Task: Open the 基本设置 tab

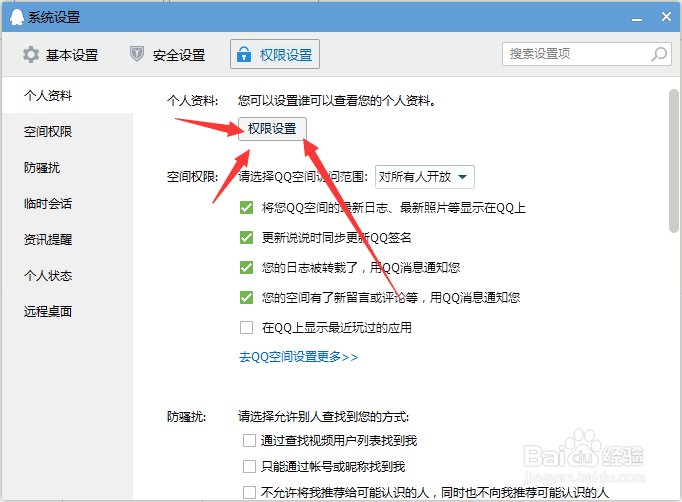Action: point(60,55)
